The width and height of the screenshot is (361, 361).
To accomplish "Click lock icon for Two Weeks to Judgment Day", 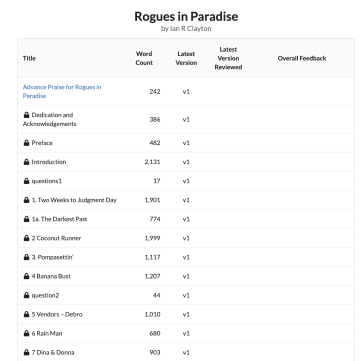I will (26, 200).
